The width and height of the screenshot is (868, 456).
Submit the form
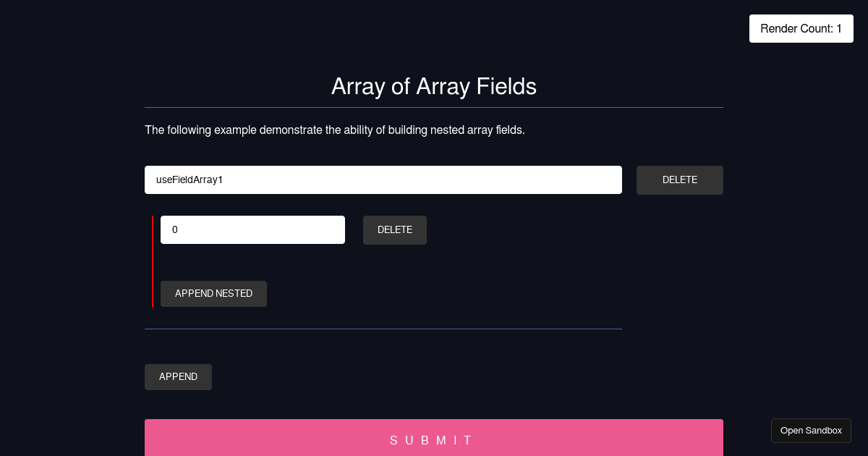(x=434, y=438)
